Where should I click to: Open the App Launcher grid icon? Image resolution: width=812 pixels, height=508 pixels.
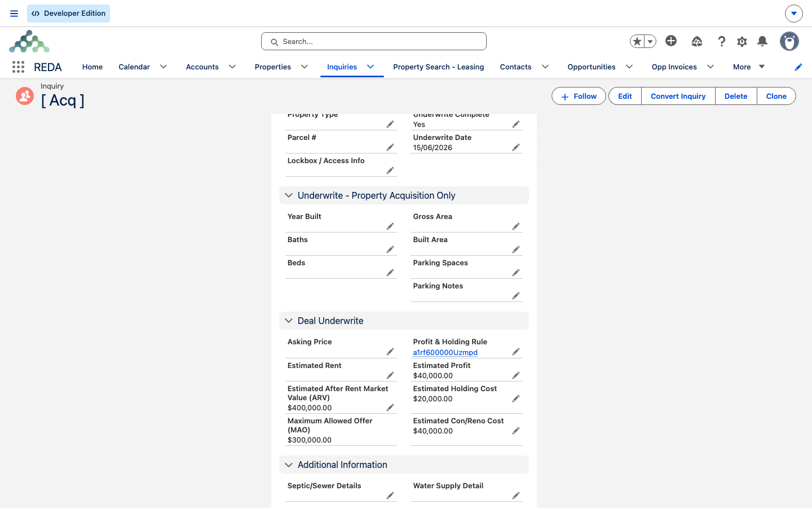pos(18,67)
